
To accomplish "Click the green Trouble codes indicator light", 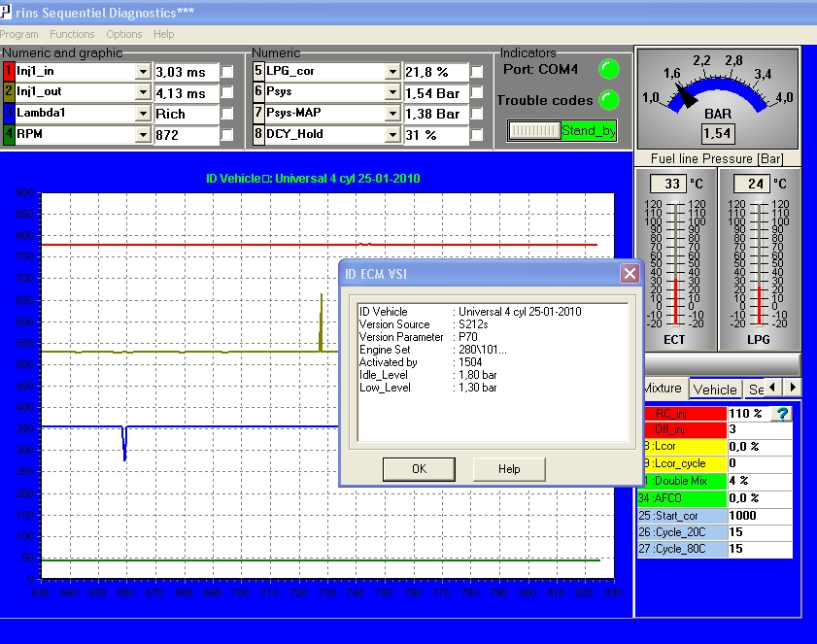I will [608, 100].
